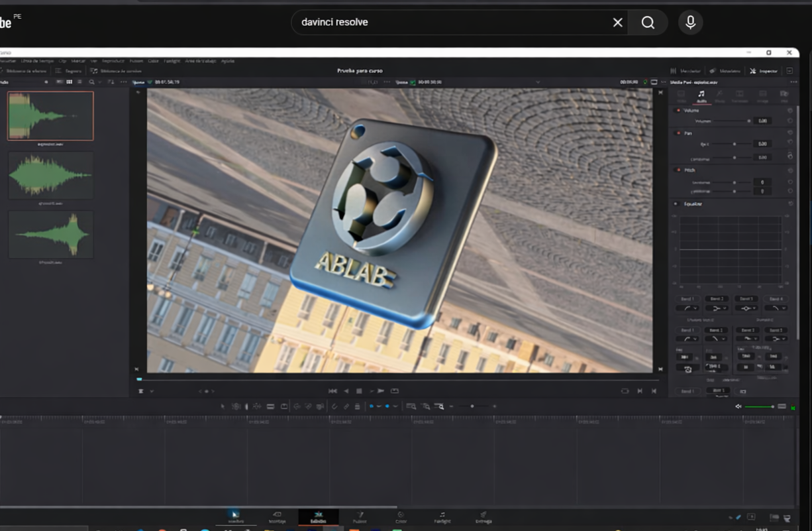
Task: Stop playback in the viewer
Action: pos(360,391)
